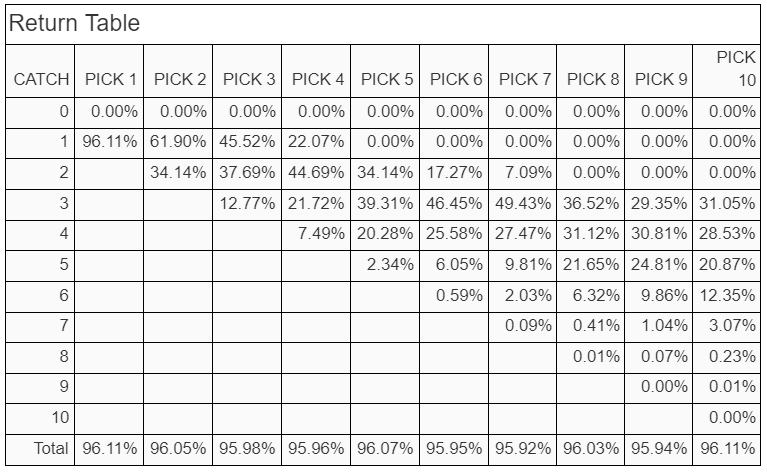Select the CATCH column header
The width and height of the screenshot is (767, 472).
41,79
